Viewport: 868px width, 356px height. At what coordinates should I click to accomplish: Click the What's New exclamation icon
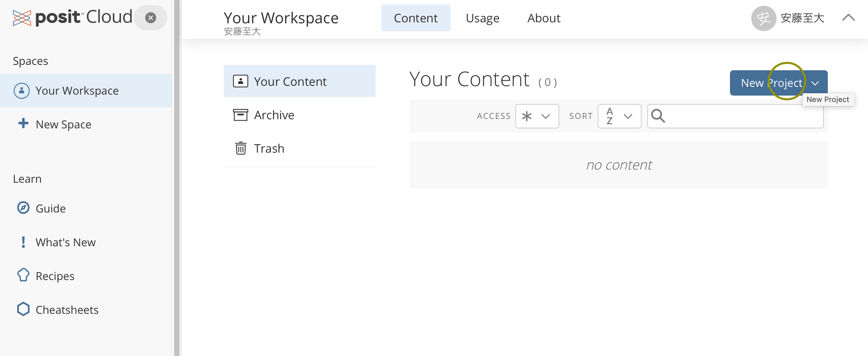[x=23, y=242]
